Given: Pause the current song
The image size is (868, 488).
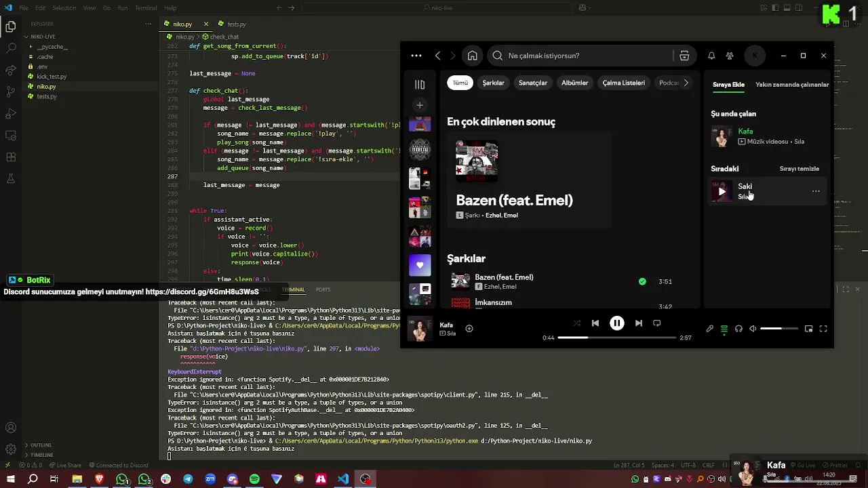Looking at the screenshot, I should (617, 323).
